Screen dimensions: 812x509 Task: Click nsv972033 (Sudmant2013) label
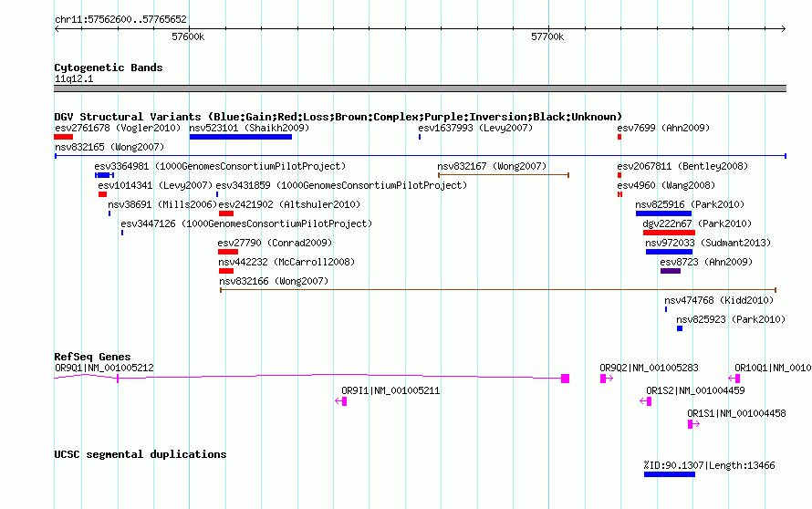(708, 243)
